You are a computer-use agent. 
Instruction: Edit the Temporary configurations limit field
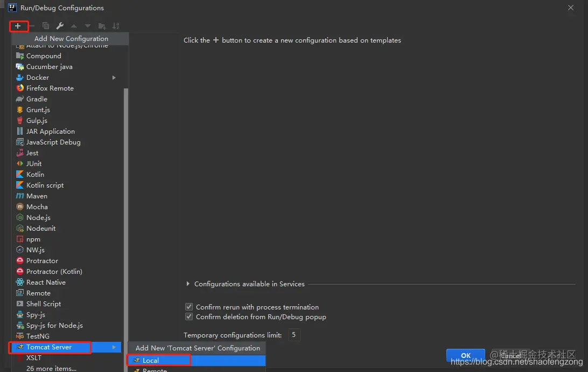point(294,335)
